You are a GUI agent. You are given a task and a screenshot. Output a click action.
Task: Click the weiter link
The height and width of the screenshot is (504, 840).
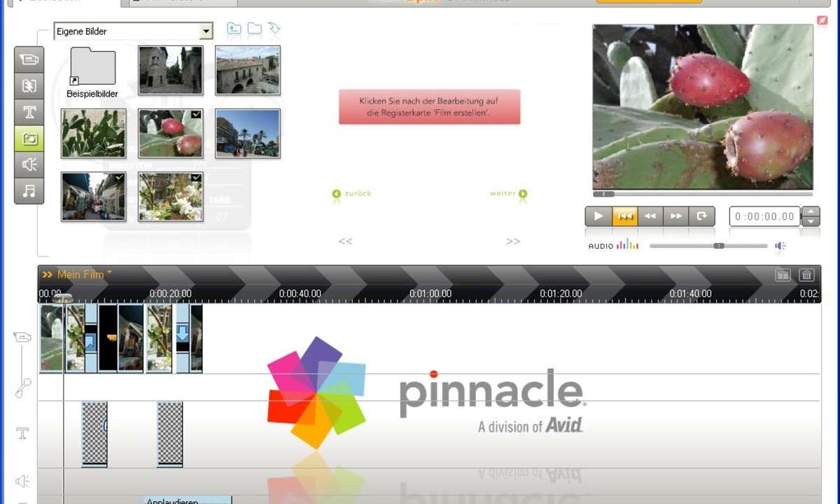tap(508, 193)
